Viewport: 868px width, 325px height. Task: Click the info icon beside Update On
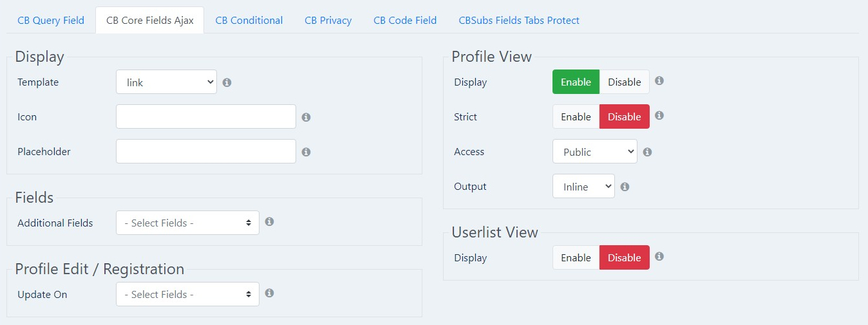(270, 293)
